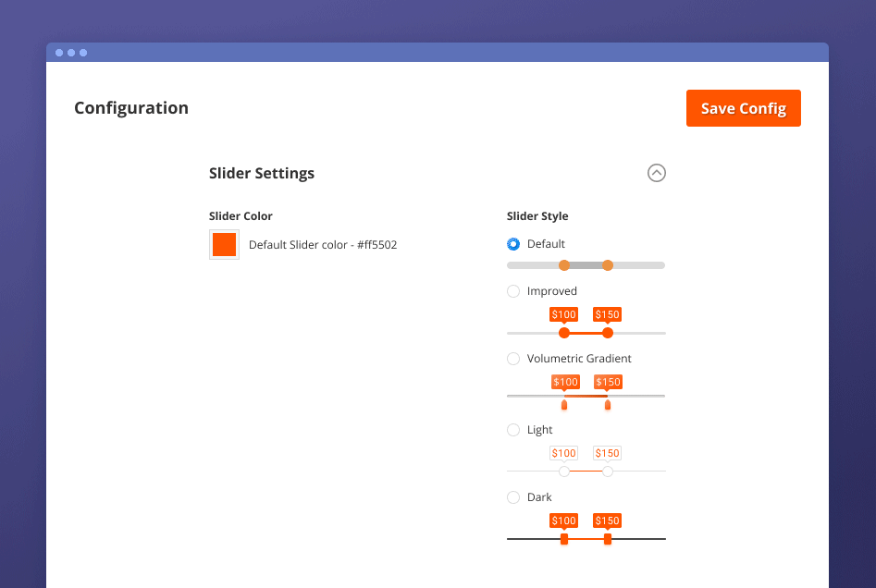Open the default slider color picker
Image resolution: width=876 pixels, height=588 pixels.
[223, 244]
